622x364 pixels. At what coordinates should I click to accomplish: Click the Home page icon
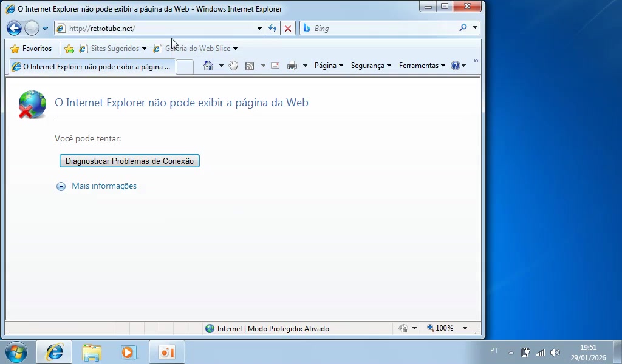click(x=208, y=66)
